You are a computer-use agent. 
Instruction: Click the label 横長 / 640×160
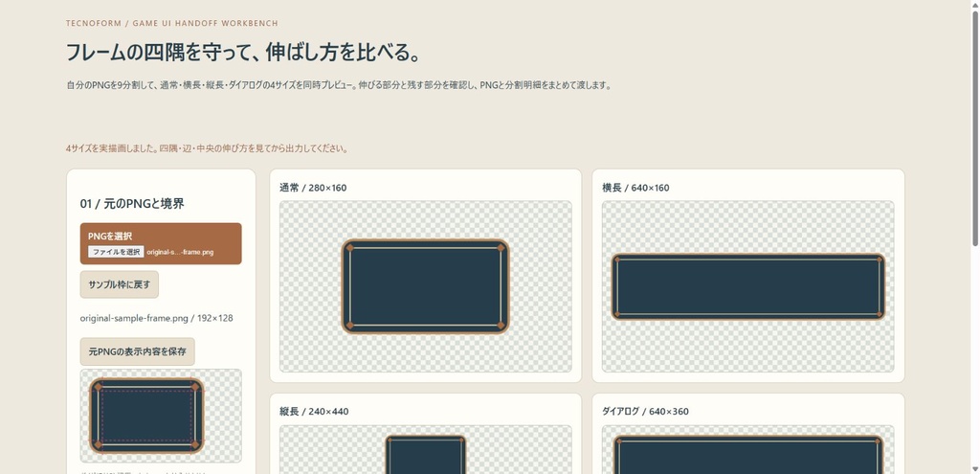635,188
